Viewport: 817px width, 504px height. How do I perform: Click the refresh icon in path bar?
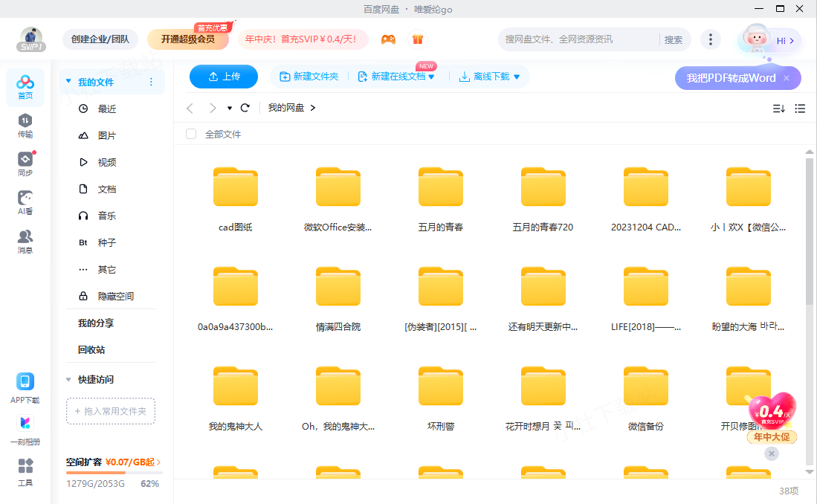coord(245,108)
